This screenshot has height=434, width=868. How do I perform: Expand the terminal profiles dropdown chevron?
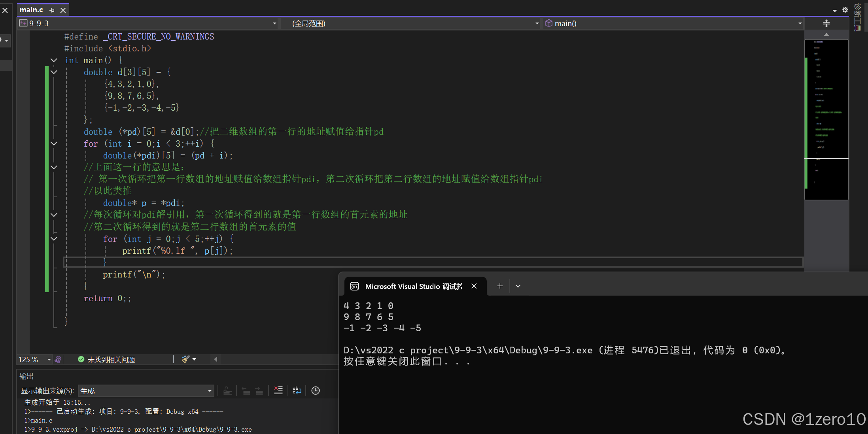[x=518, y=286]
